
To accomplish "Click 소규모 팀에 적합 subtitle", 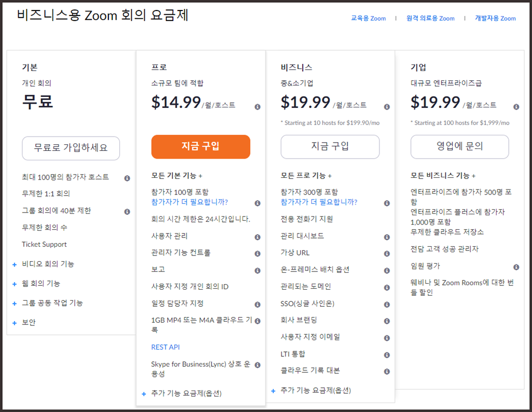I will tap(177, 83).
